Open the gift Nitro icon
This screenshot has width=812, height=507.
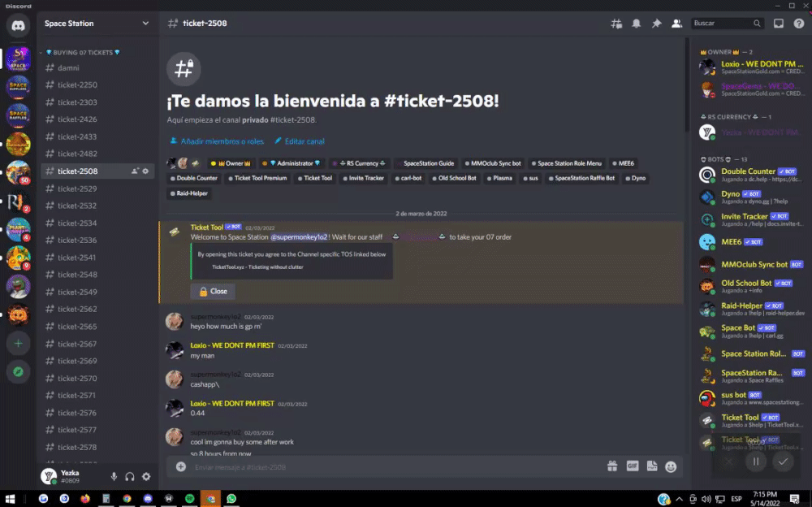coord(612,466)
